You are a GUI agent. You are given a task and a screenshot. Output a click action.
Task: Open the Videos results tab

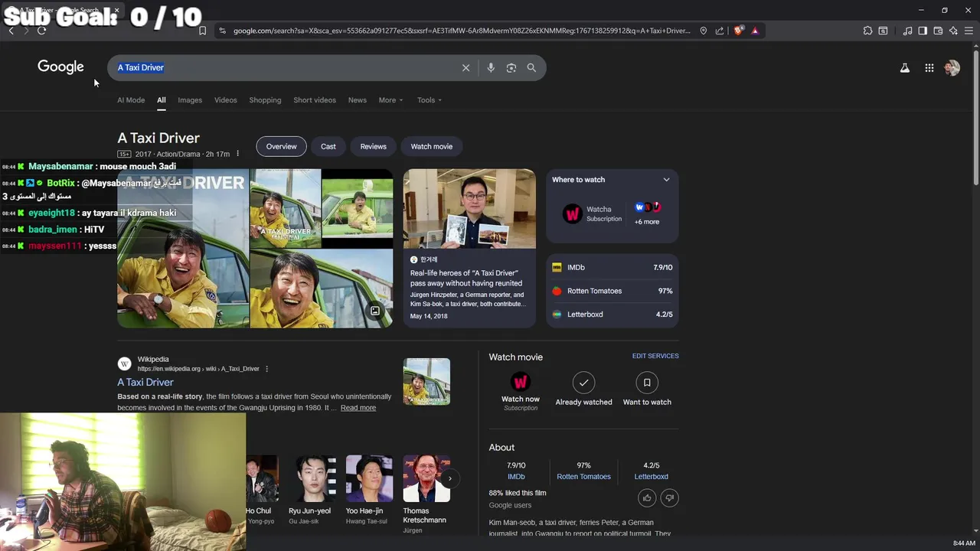tap(226, 100)
